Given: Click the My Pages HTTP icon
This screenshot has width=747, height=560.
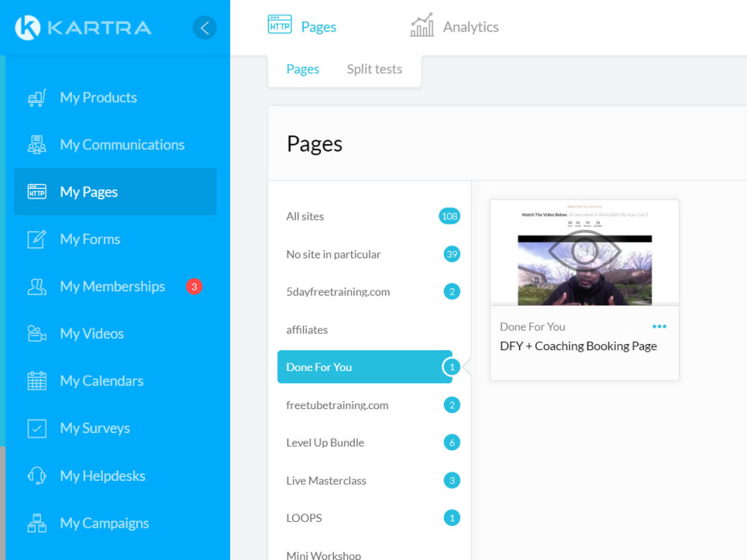Looking at the screenshot, I should pos(37,192).
